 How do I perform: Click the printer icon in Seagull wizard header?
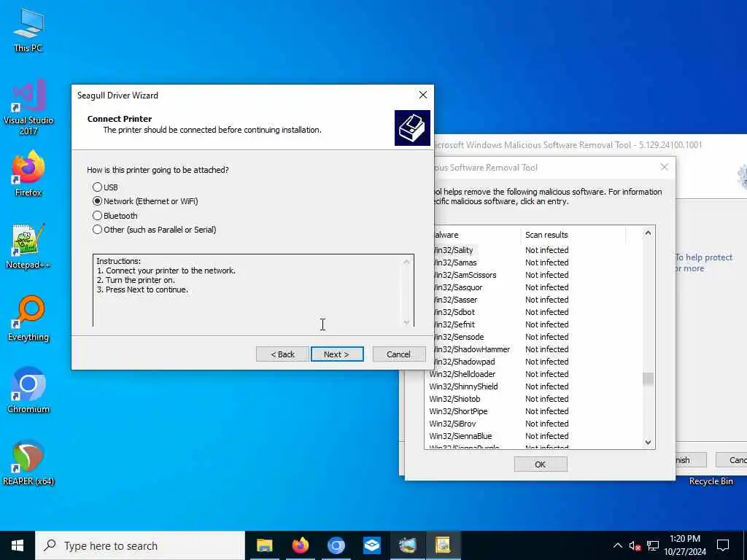(412, 128)
